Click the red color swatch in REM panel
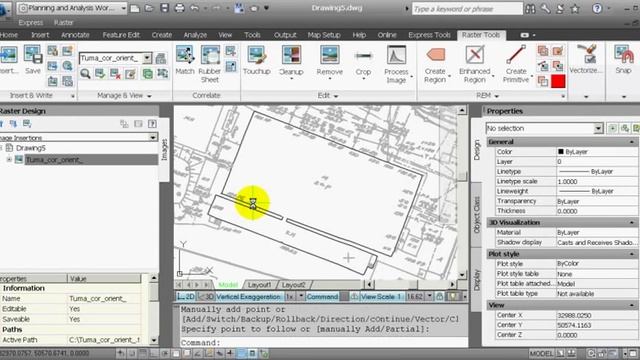The height and width of the screenshot is (360, 640). [x=558, y=81]
